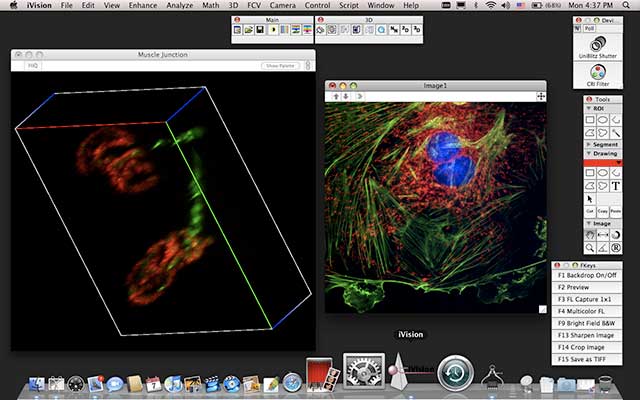Click the last 3D-labeled icon in 3D toolbar
640x400 pixels.
[417, 30]
